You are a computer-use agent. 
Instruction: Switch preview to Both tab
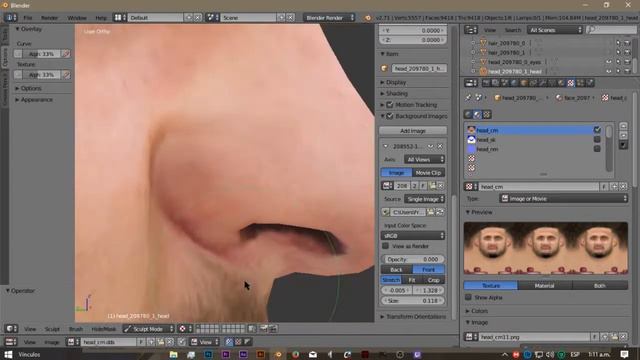[x=600, y=285]
